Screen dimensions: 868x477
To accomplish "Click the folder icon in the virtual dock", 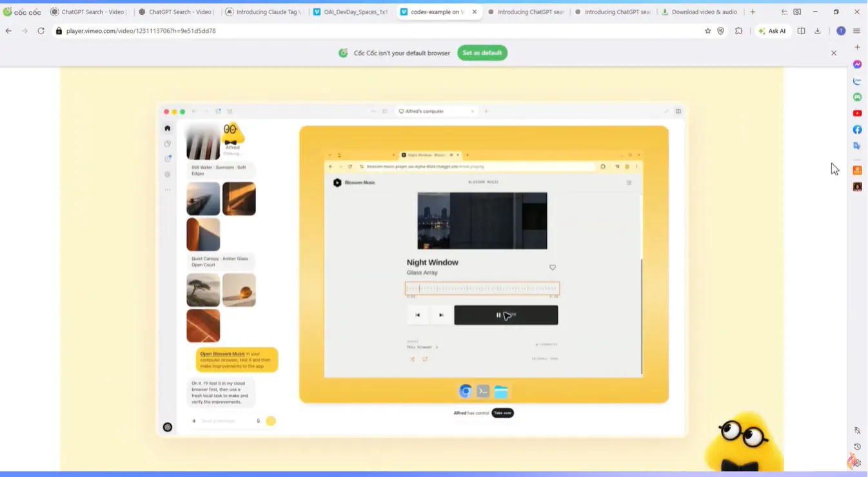I will point(501,391).
